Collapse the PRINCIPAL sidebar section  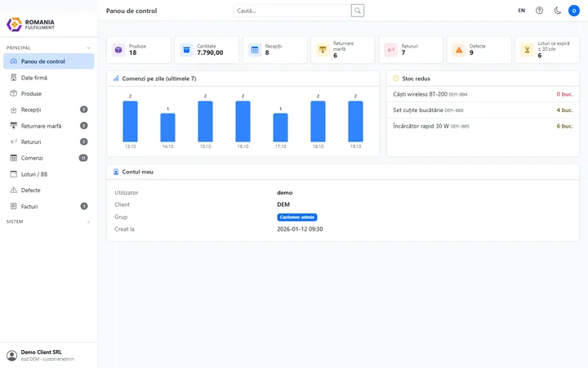[x=88, y=47]
